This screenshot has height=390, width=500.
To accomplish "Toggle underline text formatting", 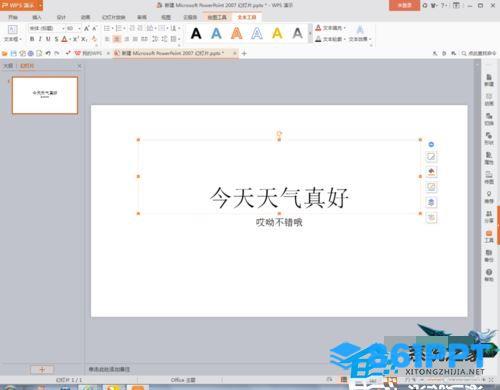I will coord(48,39).
